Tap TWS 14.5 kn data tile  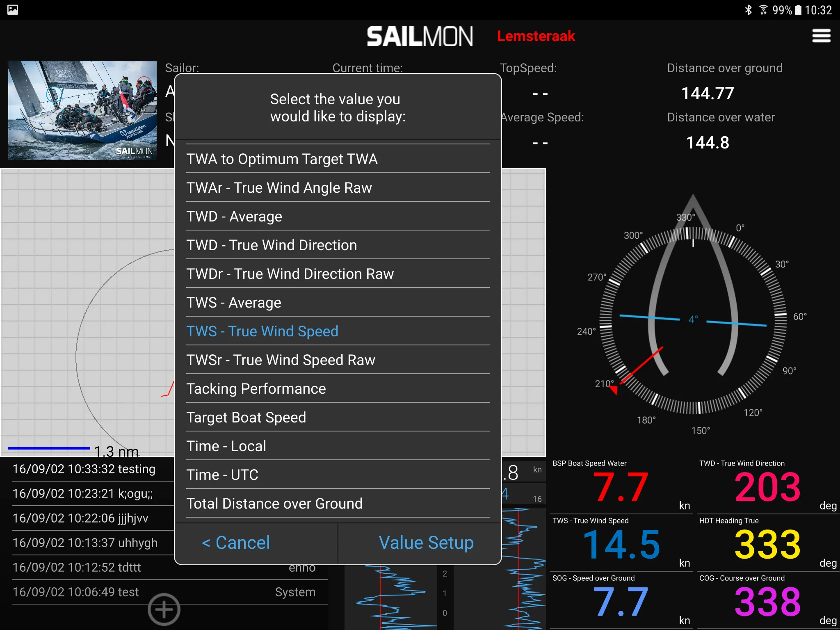[621, 543]
